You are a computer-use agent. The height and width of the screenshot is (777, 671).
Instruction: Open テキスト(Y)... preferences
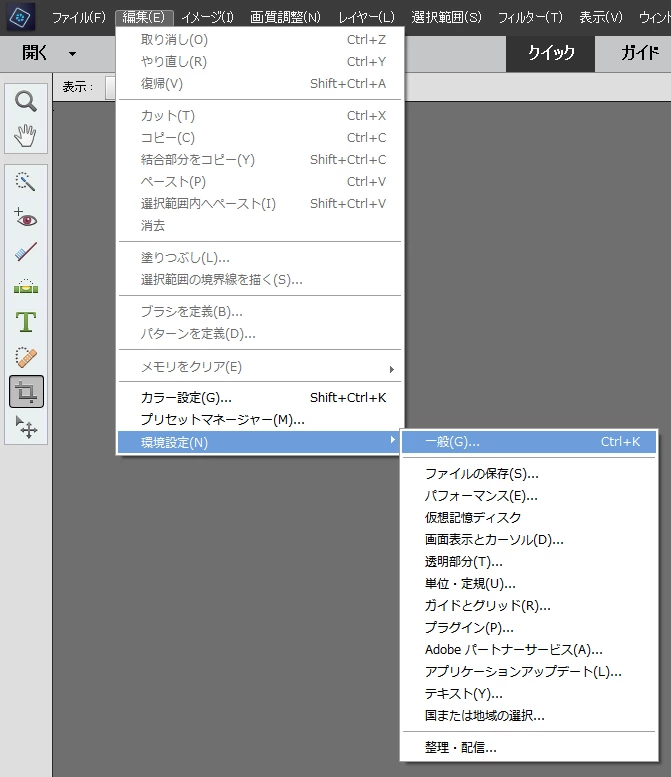tap(529, 694)
